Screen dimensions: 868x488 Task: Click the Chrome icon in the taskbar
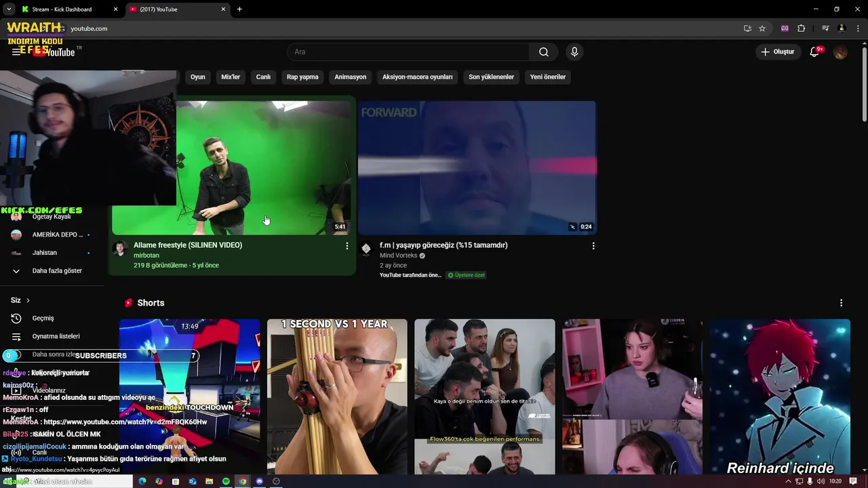tap(243, 481)
